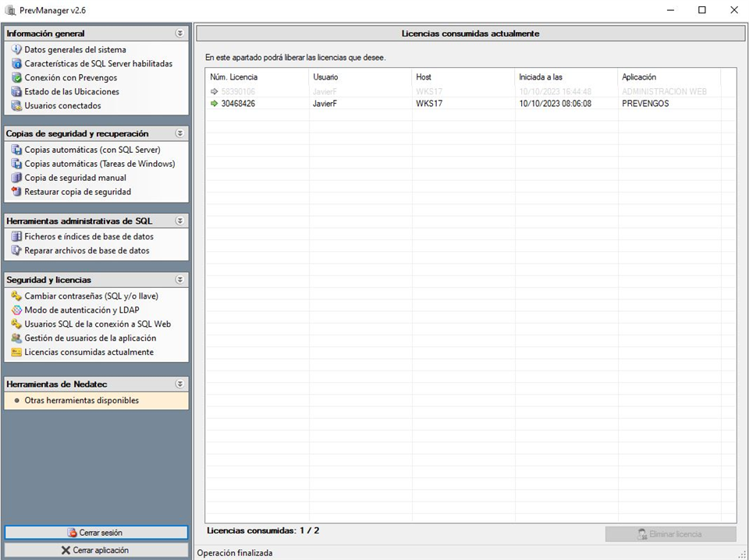749x560 pixels.
Task: Collapse the Seguridad y licencias section
Action: (x=180, y=279)
